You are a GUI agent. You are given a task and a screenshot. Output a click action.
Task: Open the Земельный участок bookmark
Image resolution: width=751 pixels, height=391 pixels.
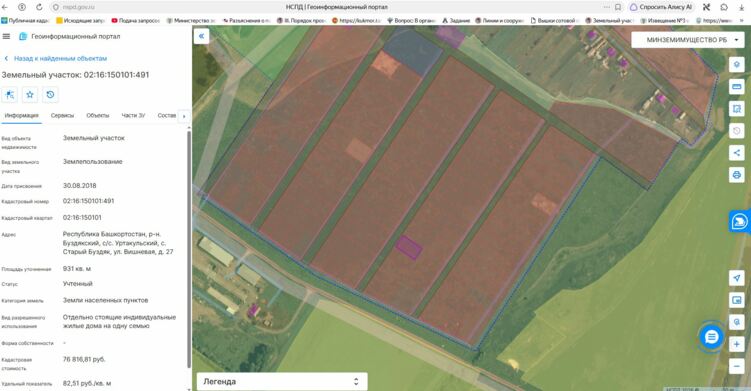610,21
